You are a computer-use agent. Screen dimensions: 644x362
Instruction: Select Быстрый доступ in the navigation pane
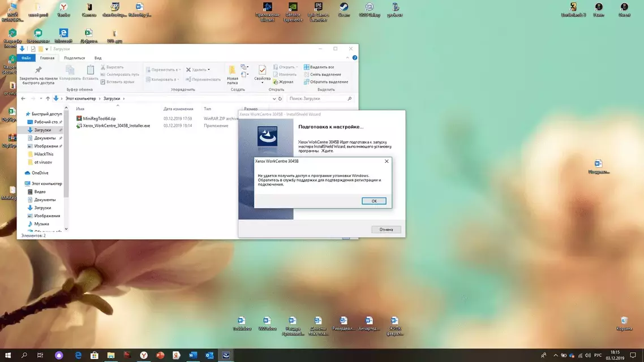pos(44,114)
